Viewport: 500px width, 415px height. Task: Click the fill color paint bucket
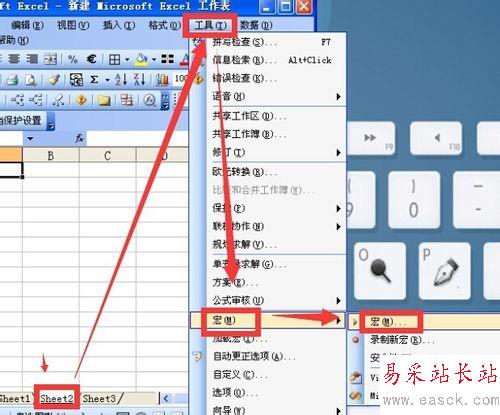click(x=142, y=59)
